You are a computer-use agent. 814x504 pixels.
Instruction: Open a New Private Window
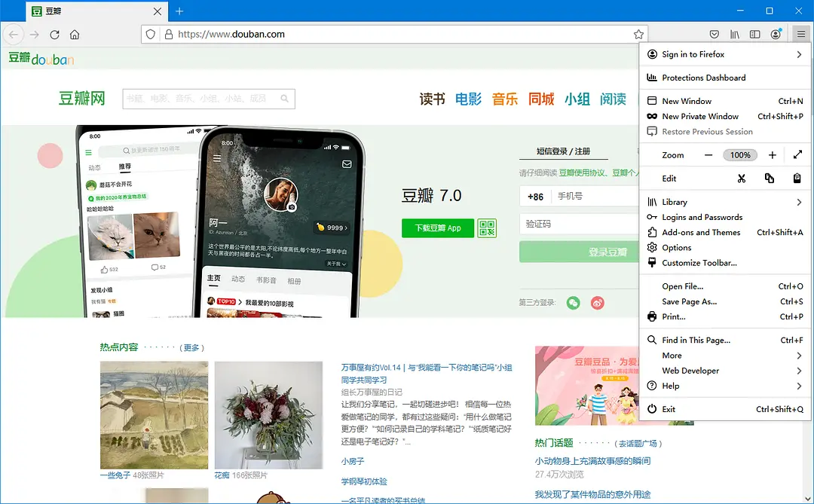(700, 117)
